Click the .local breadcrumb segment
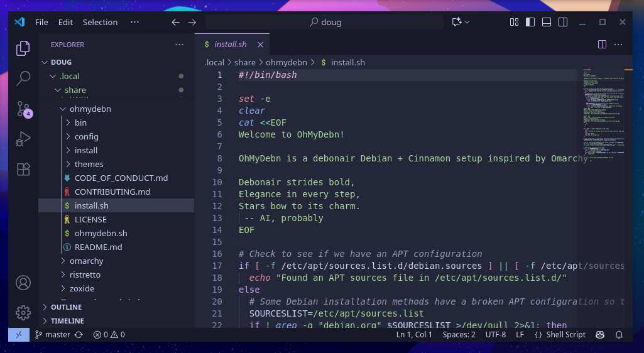 coord(214,62)
